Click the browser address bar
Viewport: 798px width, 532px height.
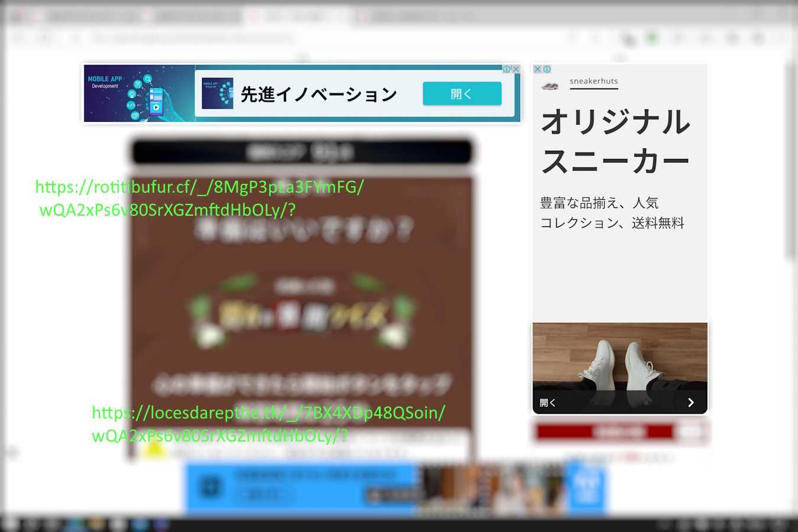(x=296, y=38)
